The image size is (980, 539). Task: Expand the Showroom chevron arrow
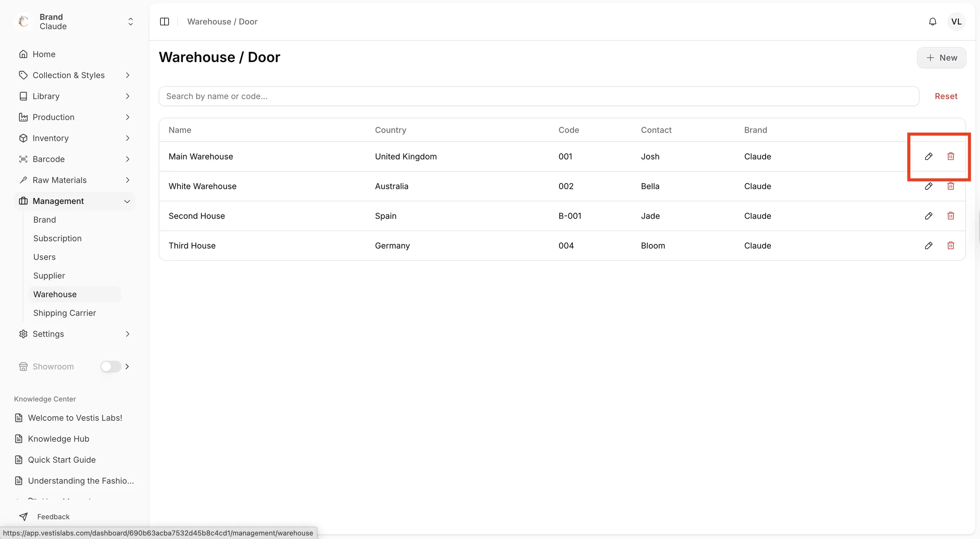pos(127,366)
